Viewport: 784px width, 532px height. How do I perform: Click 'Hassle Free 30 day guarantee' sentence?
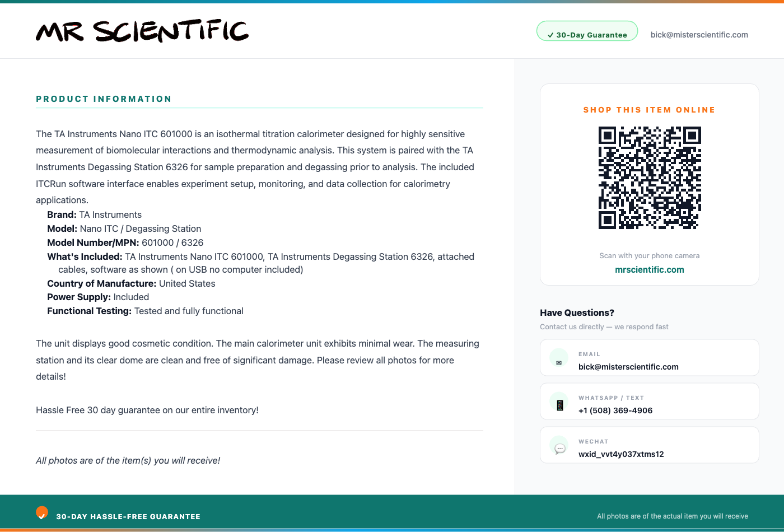(147, 410)
